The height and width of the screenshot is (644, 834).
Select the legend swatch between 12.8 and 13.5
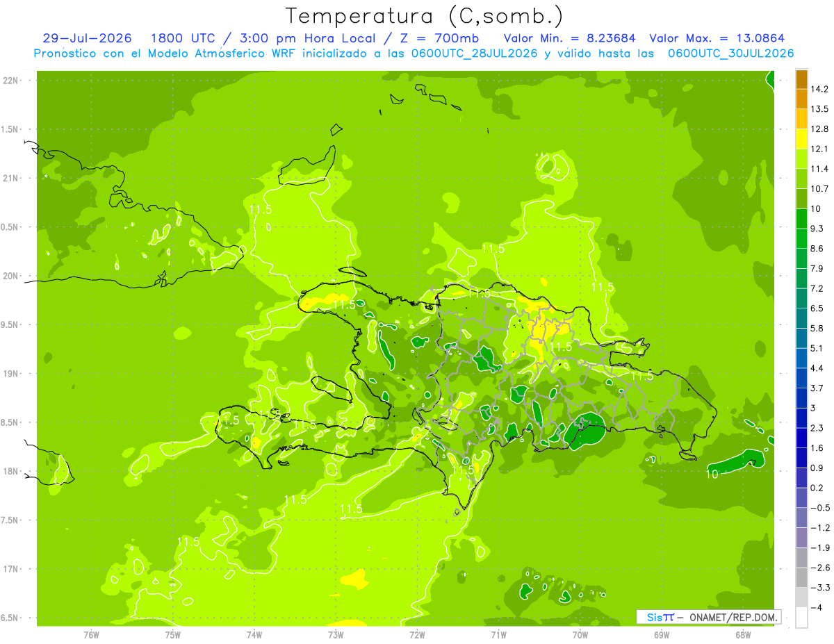click(x=801, y=119)
